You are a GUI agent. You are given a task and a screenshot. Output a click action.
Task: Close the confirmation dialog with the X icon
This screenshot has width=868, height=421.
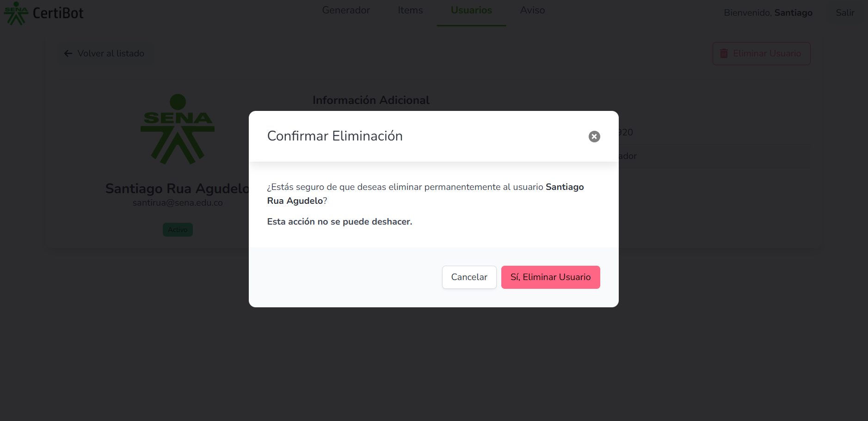pyautogui.click(x=594, y=136)
